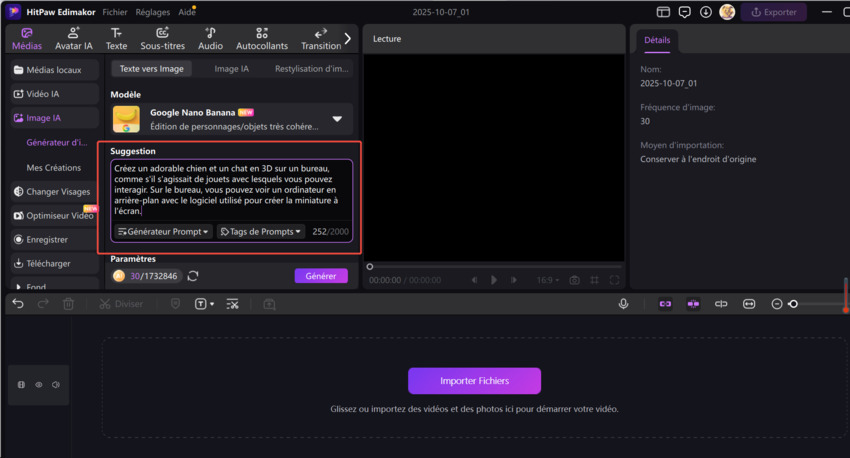Click the undo arrow in timeline toolbar
The width and height of the screenshot is (850, 458).
pos(18,304)
